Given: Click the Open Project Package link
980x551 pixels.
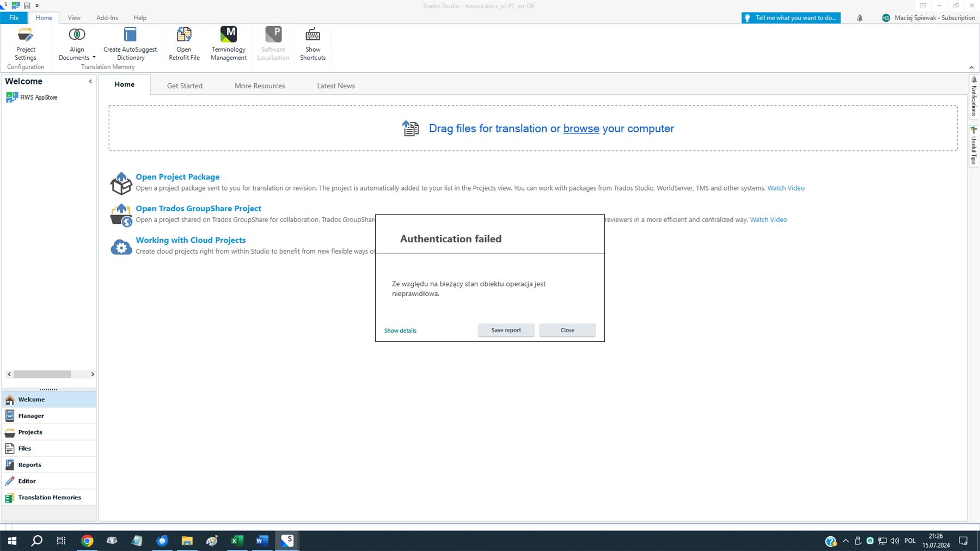Looking at the screenshot, I should coord(177,176).
